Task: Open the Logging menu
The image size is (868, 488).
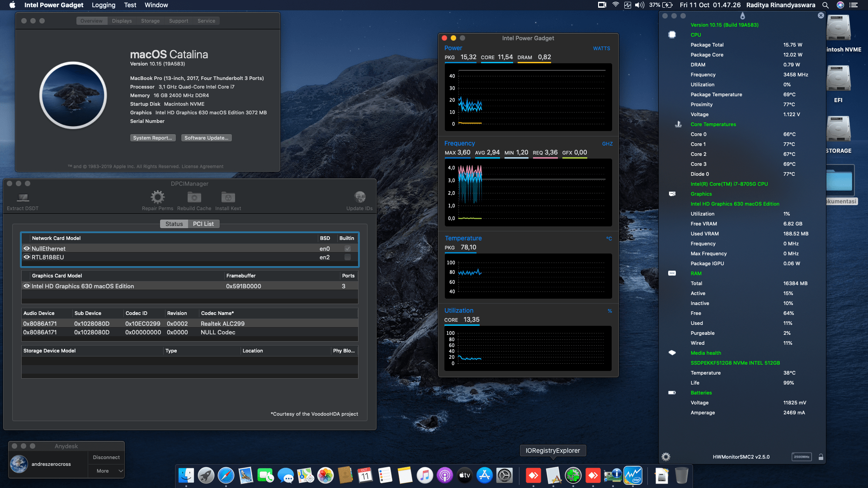Action: pos(103,5)
